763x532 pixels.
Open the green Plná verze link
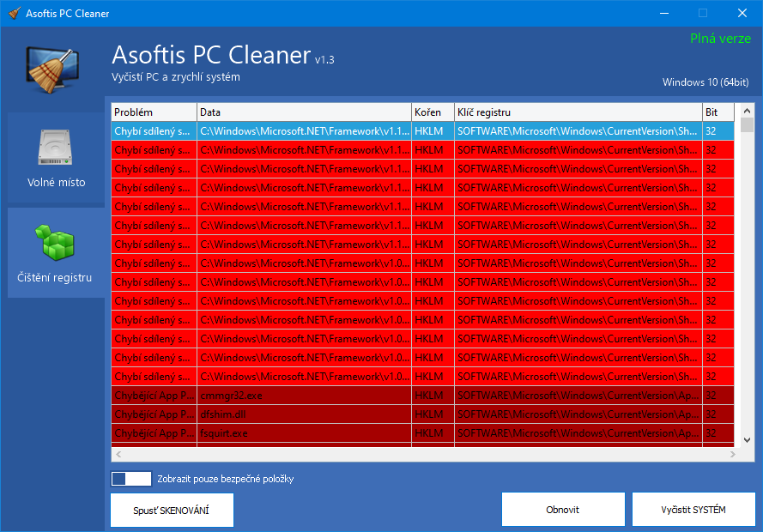(720, 39)
